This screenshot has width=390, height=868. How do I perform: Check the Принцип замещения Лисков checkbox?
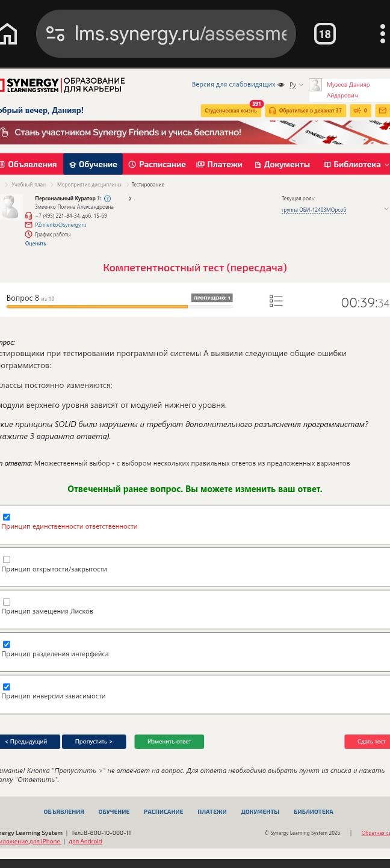pyautogui.click(x=7, y=602)
